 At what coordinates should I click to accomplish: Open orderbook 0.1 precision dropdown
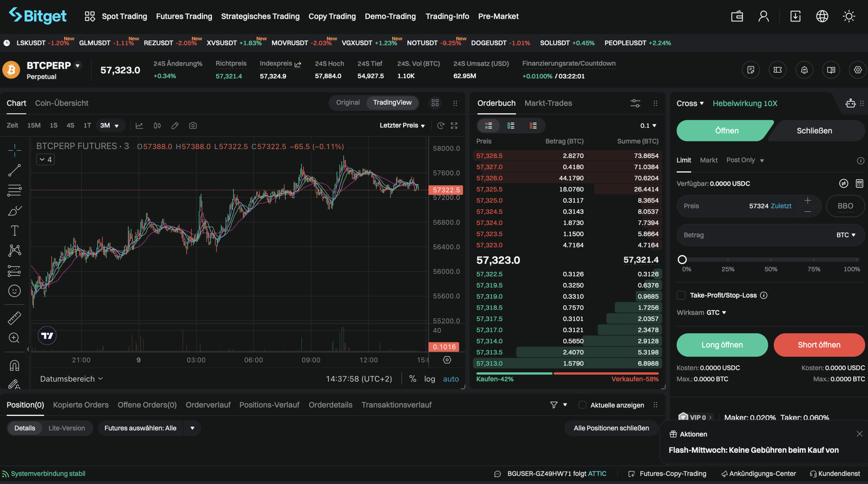coord(648,126)
